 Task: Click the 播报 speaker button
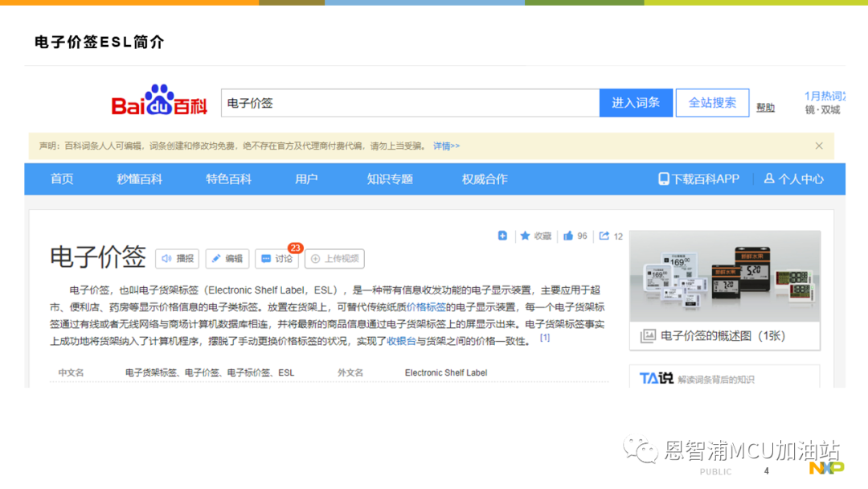tap(177, 259)
